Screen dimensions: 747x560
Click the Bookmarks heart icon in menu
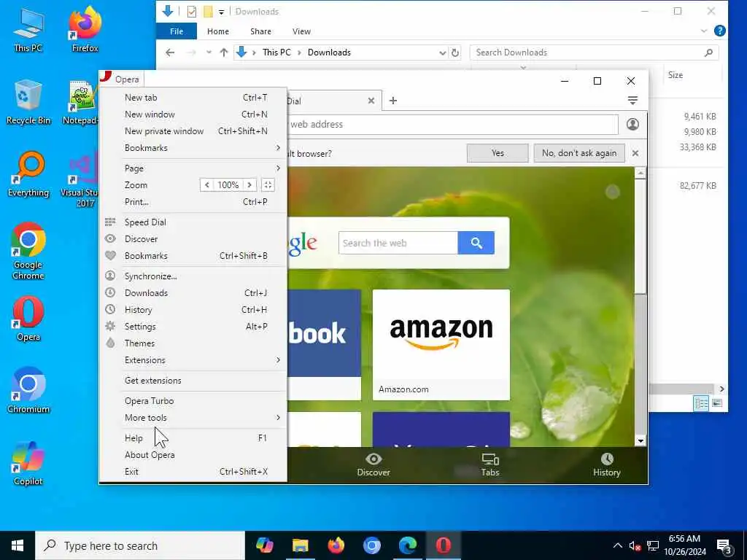110,256
